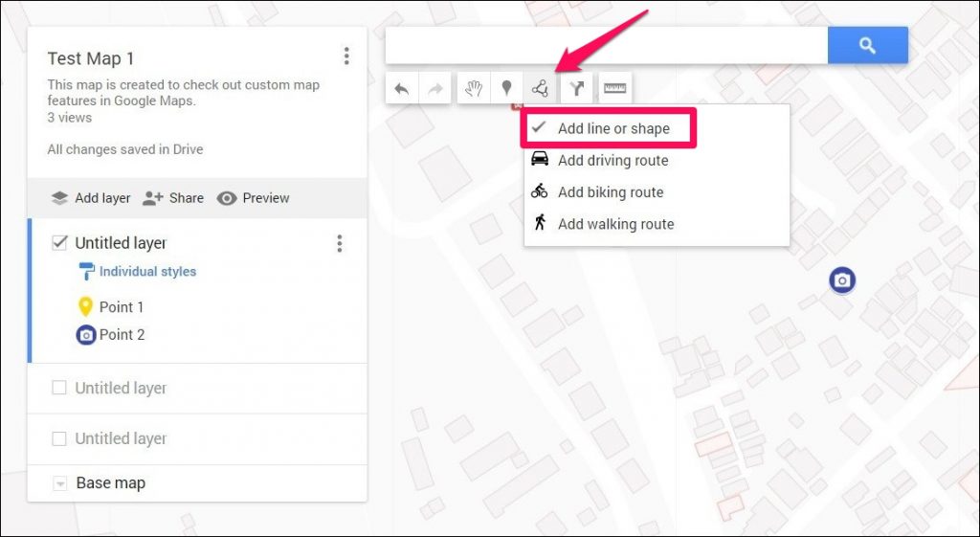Click the Base map label
Image resolution: width=980 pixels, height=537 pixels.
pyautogui.click(x=111, y=483)
